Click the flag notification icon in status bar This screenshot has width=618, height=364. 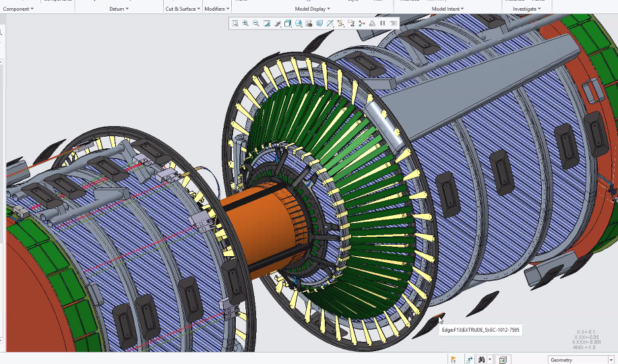pos(454,360)
